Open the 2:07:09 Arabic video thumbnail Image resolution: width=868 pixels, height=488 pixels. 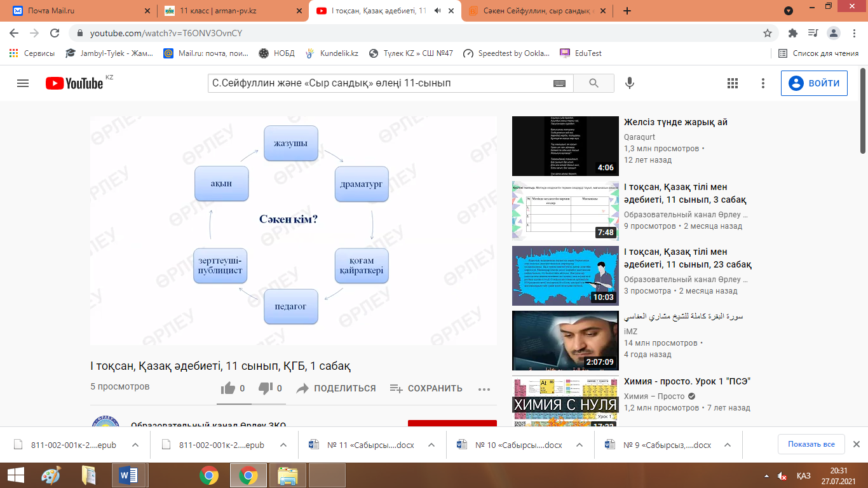[x=565, y=341]
